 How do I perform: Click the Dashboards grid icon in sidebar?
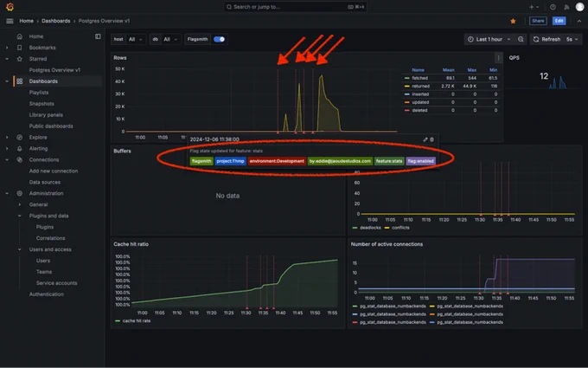click(x=20, y=81)
